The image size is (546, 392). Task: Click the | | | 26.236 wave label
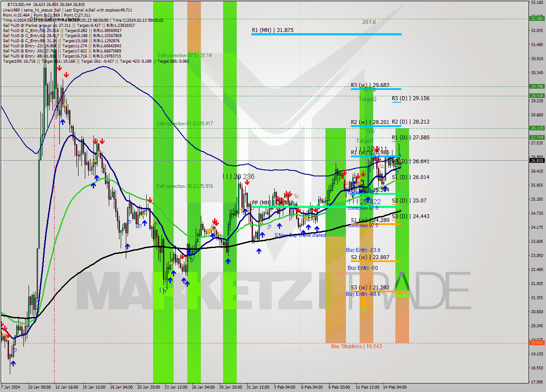tap(238, 176)
